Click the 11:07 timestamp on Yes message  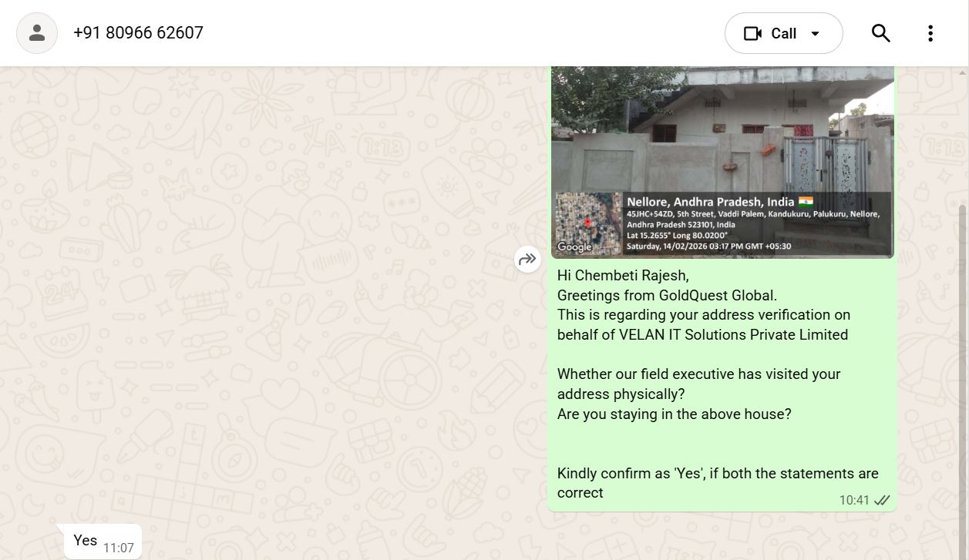119,548
